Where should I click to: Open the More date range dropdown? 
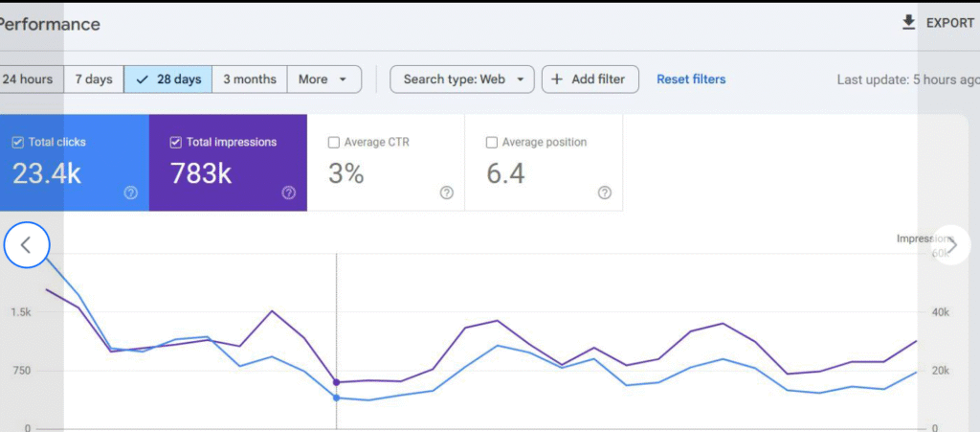(323, 80)
